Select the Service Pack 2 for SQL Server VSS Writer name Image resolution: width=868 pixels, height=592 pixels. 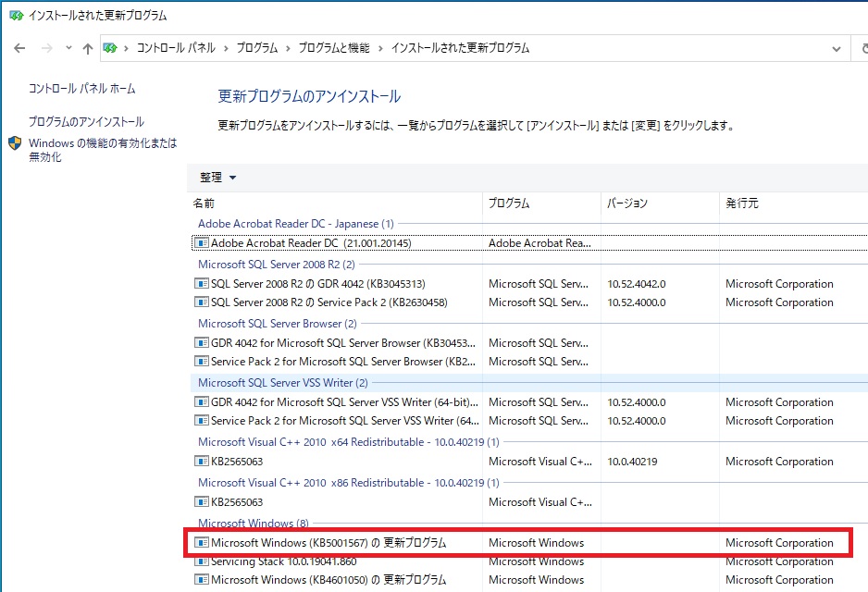(345, 421)
